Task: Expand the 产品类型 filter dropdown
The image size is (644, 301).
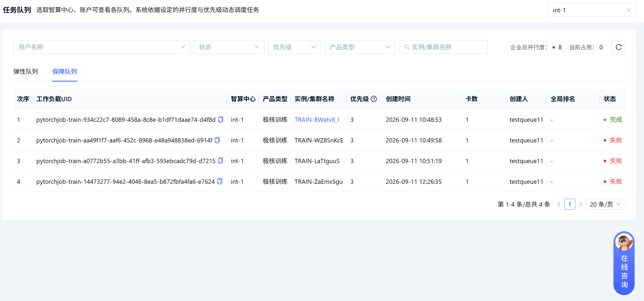Action: pos(360,47)
